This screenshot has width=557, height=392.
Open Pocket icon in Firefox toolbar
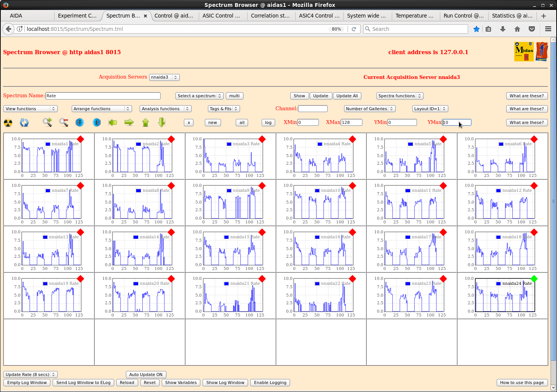point(532,29)
